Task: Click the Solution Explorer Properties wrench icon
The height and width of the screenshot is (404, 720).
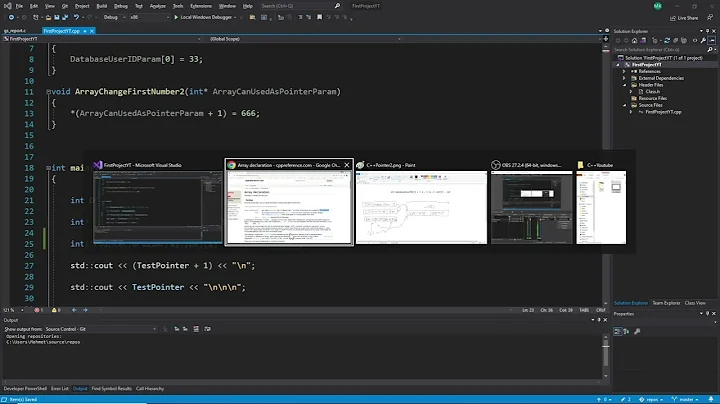Action: (x=703, y=40)
